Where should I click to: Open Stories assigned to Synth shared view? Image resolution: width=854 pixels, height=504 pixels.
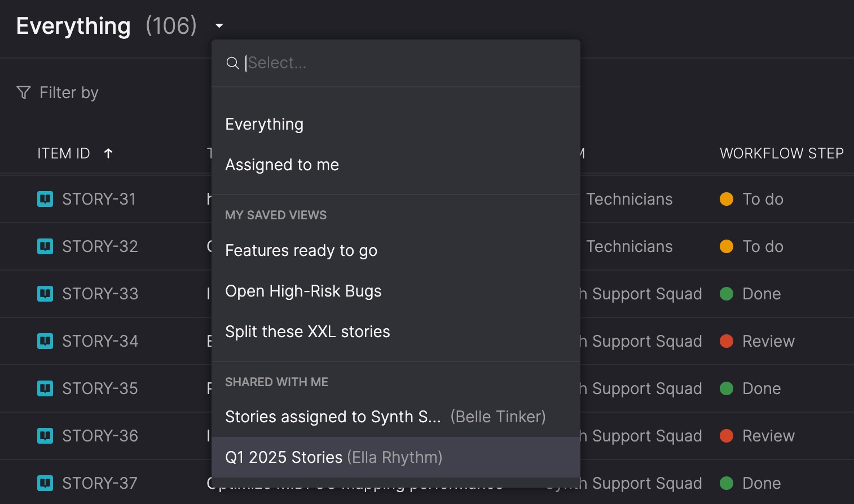pos(333,417)
